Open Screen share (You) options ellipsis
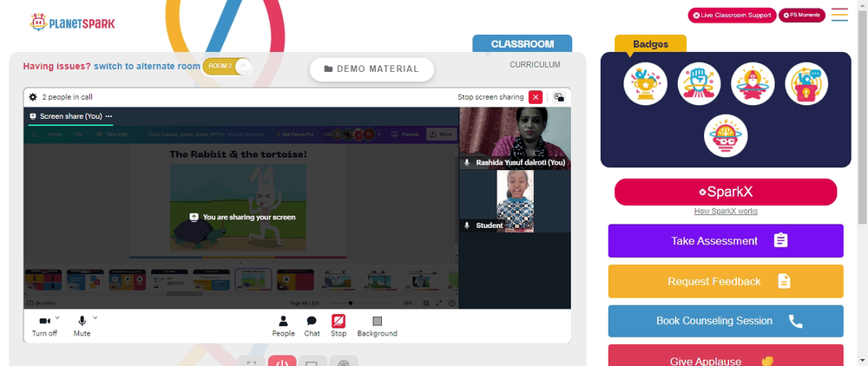Image resolution: width=868 pixels, height=366 pixels. [x=109, y=116]
